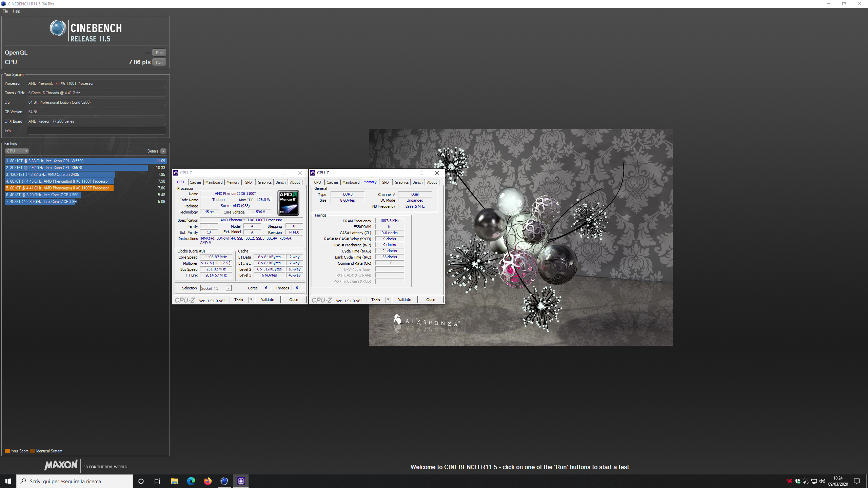This screenshot has width=868, height=488.
Task: Click Close button in right CPU-Z window
Action: tap(431, 300)
